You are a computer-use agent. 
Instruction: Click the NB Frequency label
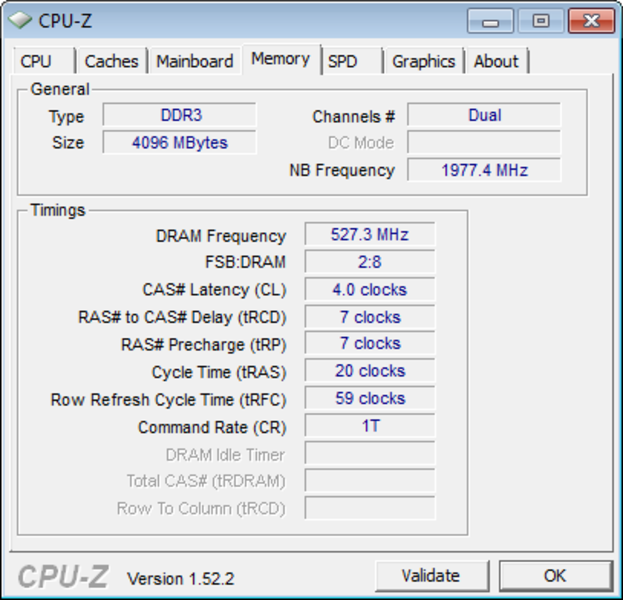click(342, 170)
